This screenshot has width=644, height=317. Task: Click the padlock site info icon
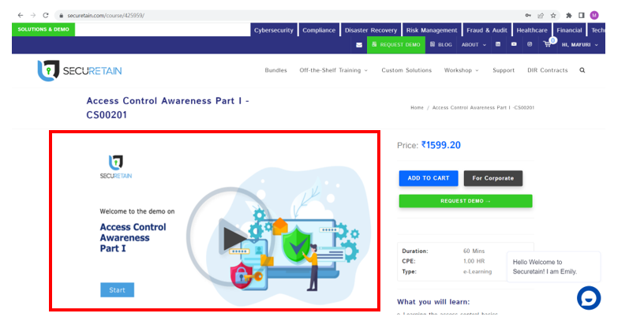(62, 16)
